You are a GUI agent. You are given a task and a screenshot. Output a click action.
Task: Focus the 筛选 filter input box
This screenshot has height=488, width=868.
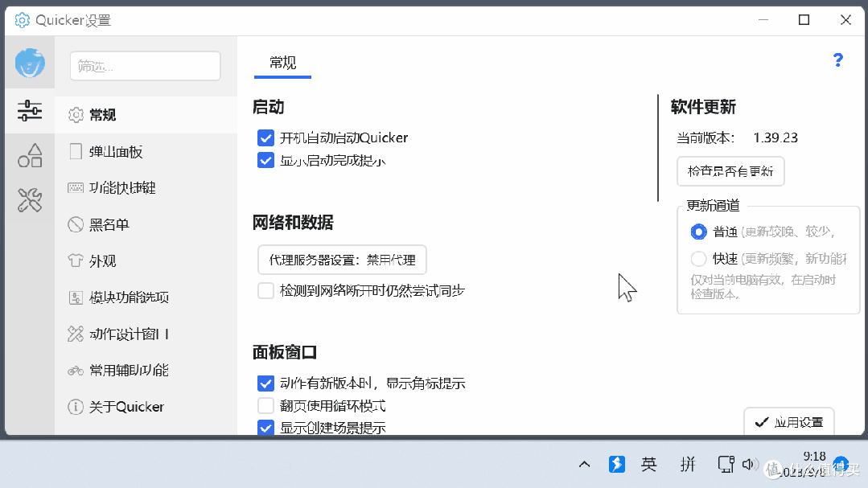(145, 67)
